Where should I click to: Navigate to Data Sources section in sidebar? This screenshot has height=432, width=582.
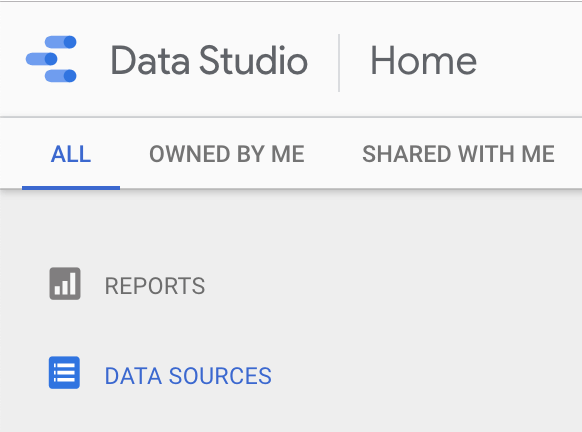160,373
